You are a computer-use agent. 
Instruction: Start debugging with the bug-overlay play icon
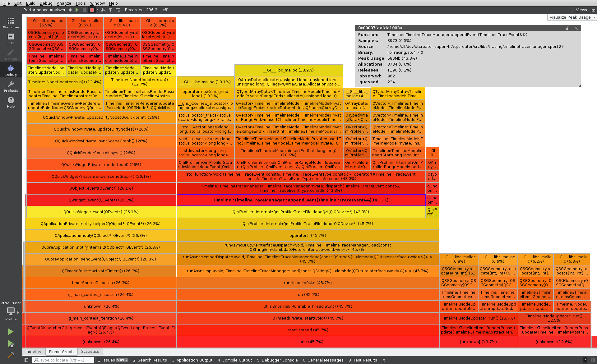click(11, 344)
